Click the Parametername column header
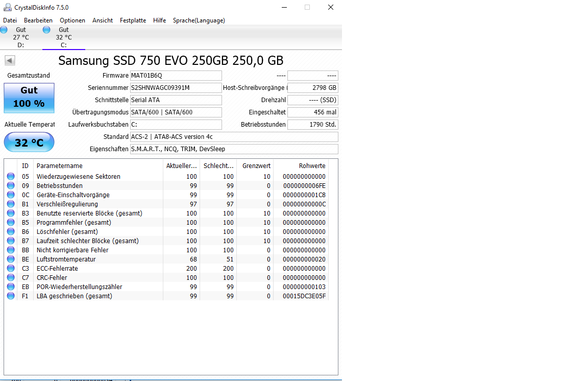The image size is (588, 381). pos(98,165)
